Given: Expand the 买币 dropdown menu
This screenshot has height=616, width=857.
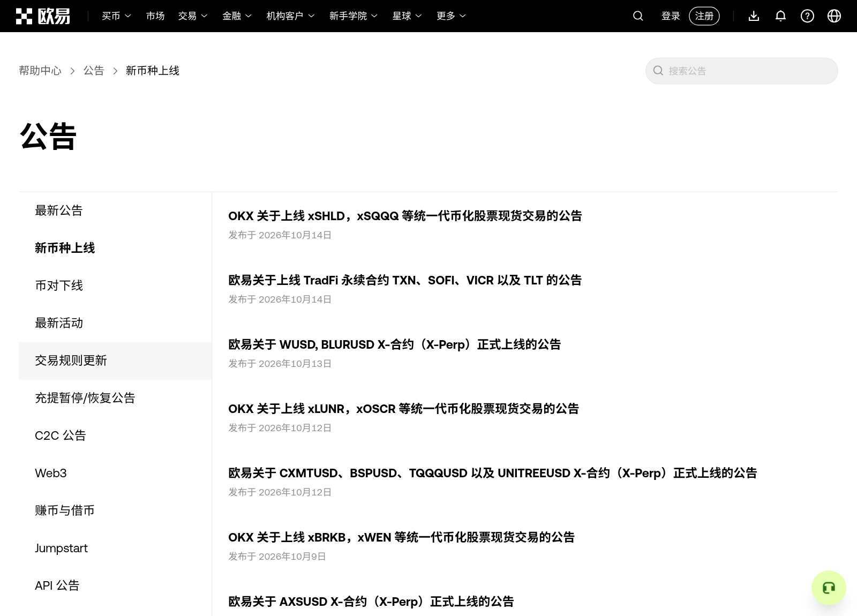Looking at the screenshot, I should (x=116, y=16).
